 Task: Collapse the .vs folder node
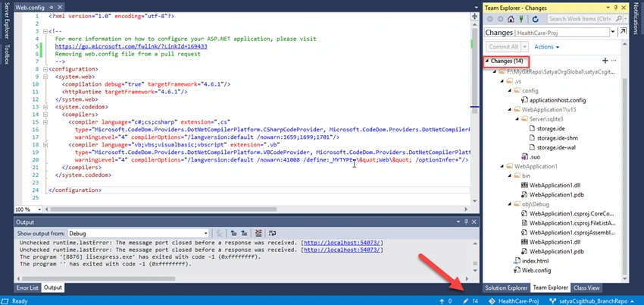click(502, 81)
